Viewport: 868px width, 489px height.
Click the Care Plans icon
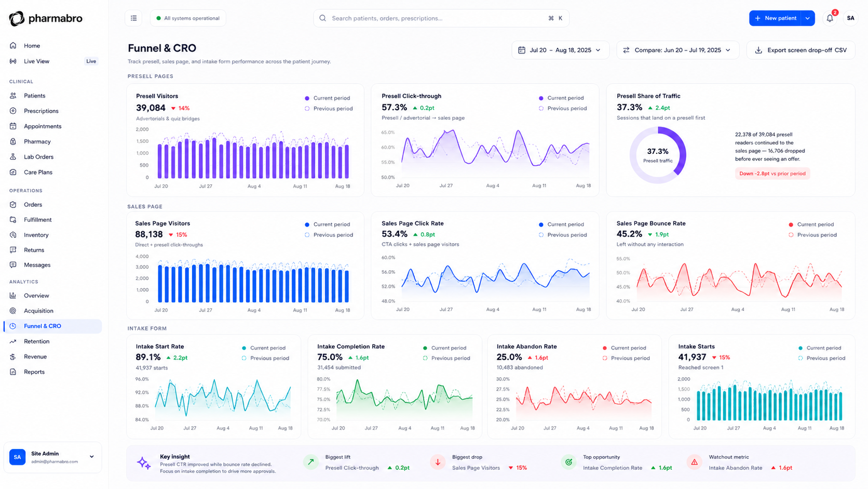tap(13, 172)
